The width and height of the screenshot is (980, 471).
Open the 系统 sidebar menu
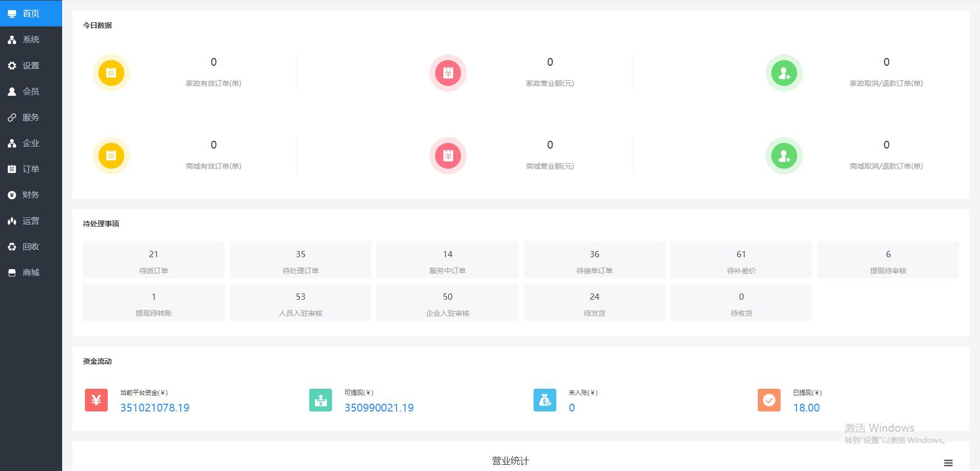[31, 39]
